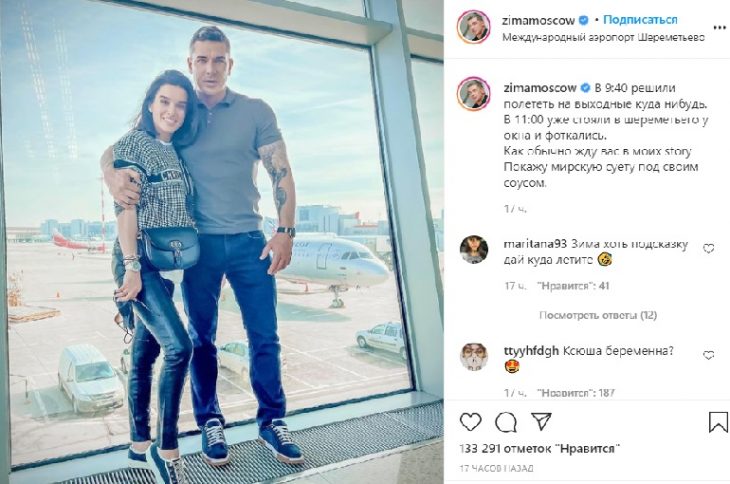Like the ttyyhfdgh comment
This screenshot has width=730, height=484.
point(708,356)
